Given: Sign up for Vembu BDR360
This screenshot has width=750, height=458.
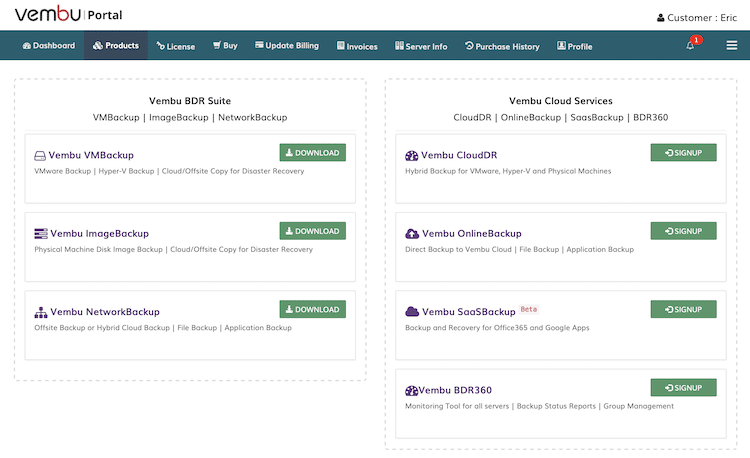Looking at the screenshot, I should click(683, 387).
